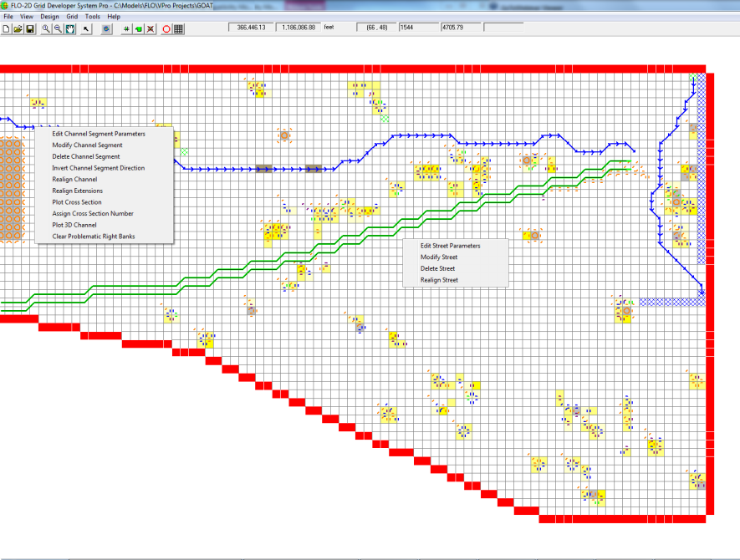Open the Design menu
Viewport: 740px width, 560px height.
click(49, 16)
